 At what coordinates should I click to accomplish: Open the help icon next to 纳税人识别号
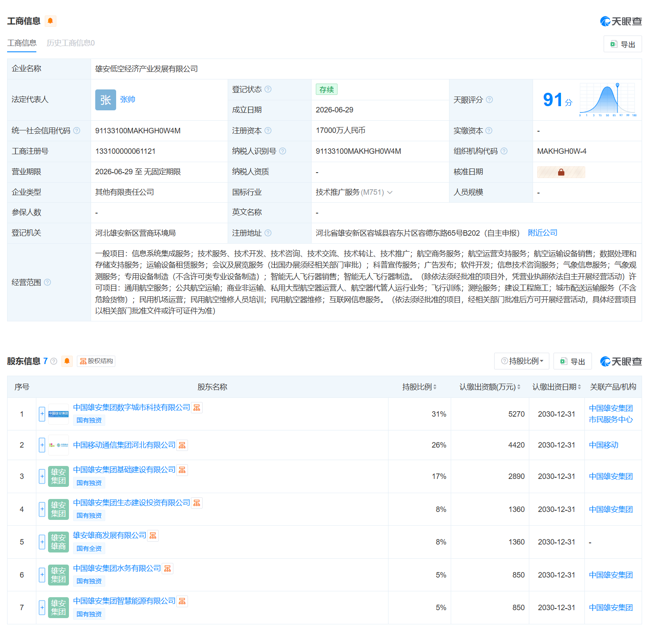coord(282,151)
